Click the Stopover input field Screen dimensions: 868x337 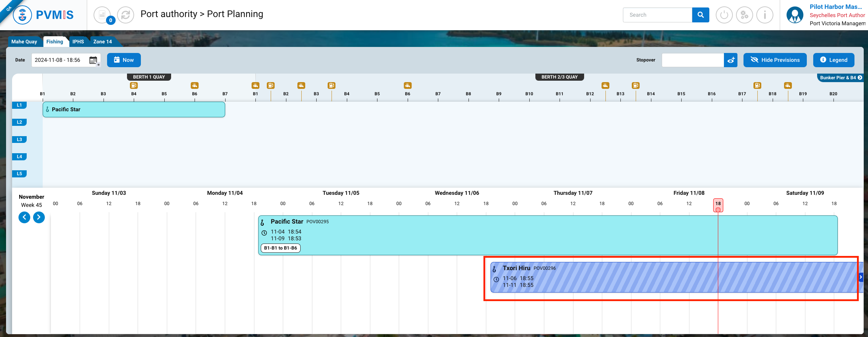click(692, 60)
